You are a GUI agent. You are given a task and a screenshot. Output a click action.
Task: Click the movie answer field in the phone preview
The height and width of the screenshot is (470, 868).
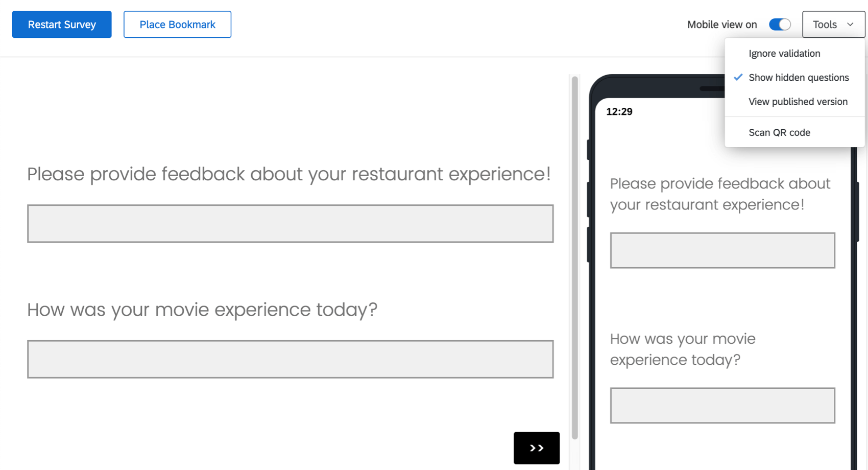pos(721,406)
